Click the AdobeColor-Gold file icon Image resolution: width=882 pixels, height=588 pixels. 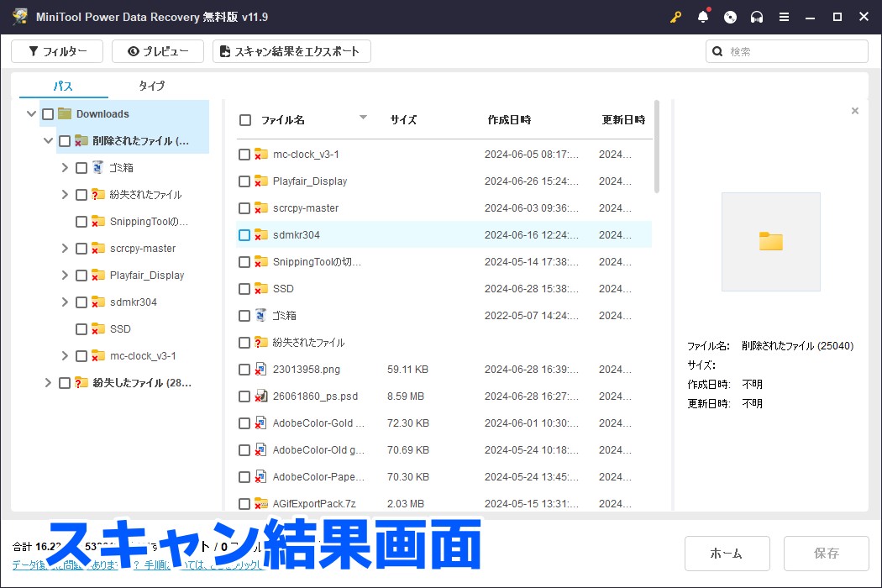[260, 423]
